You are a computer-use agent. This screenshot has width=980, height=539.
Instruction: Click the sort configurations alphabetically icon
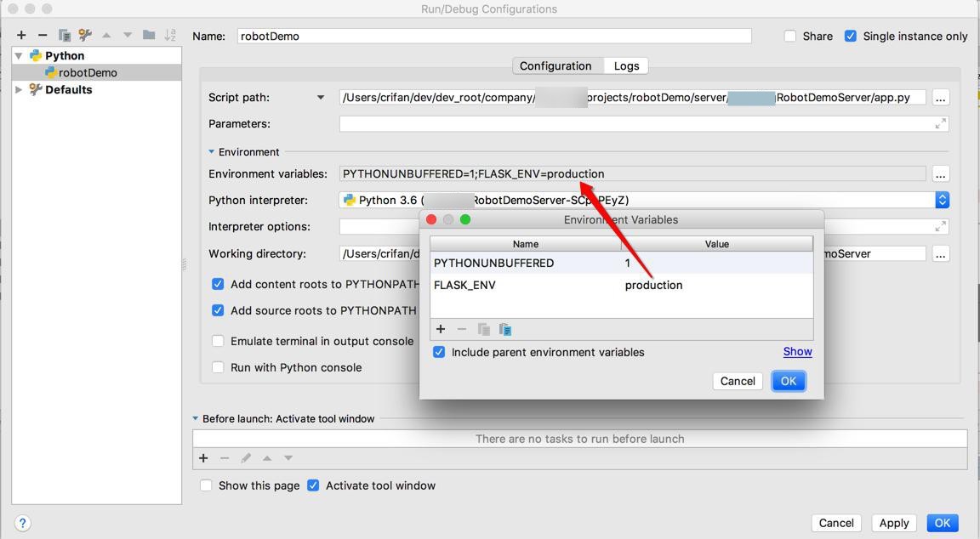(170, 35)
